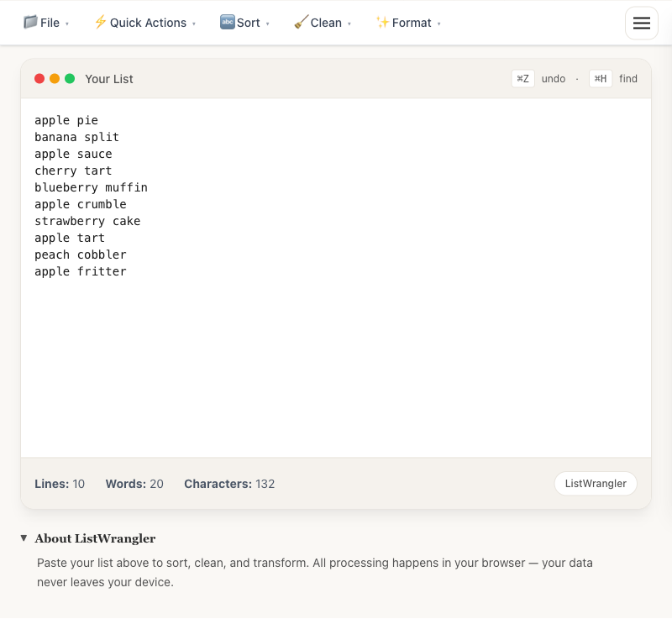This screenshot has height=619, width=672.
Task: Click the undo label in the list header
Action: coord(553,78)
